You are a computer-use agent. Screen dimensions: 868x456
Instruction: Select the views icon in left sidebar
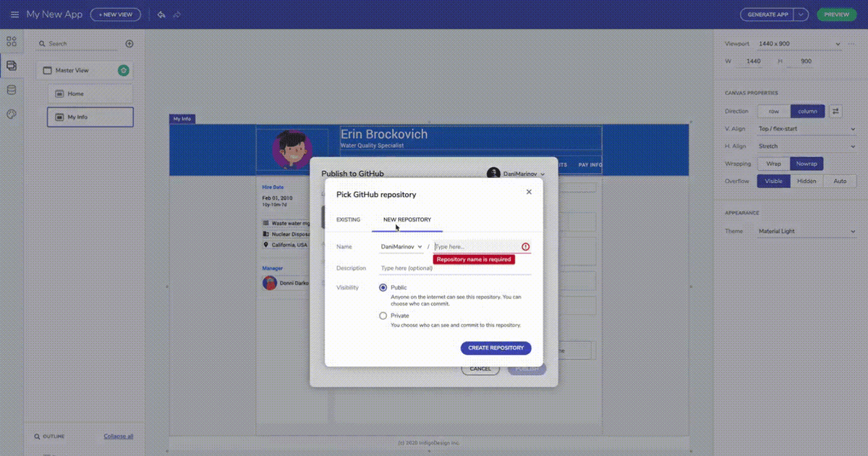[x=11, y=65]
